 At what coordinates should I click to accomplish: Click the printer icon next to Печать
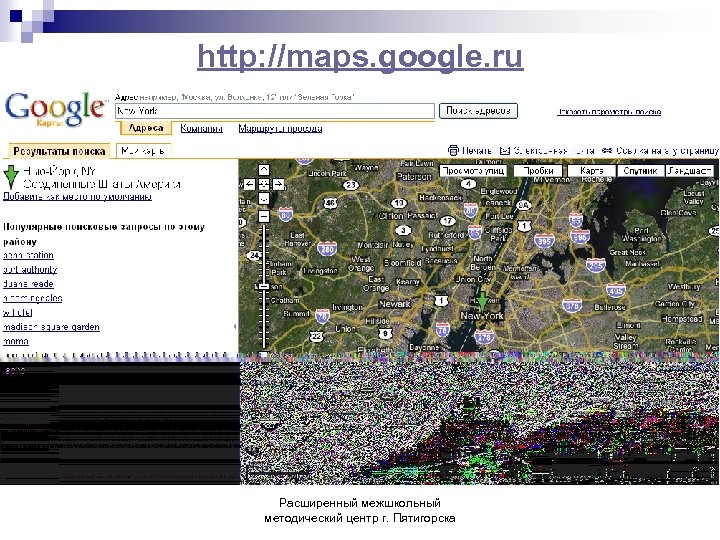(453, 150)
